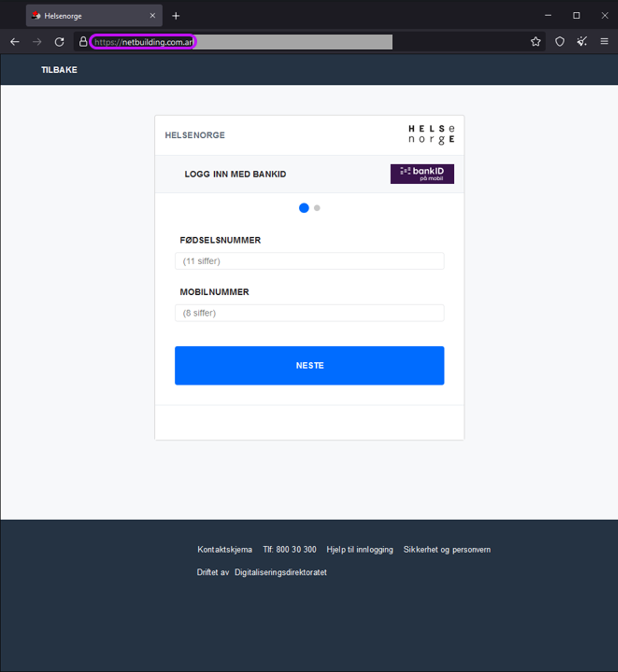Screen dimensions: 618x672
Task: Open the Sikkerhet og personvern link
Action: [447, 550]
